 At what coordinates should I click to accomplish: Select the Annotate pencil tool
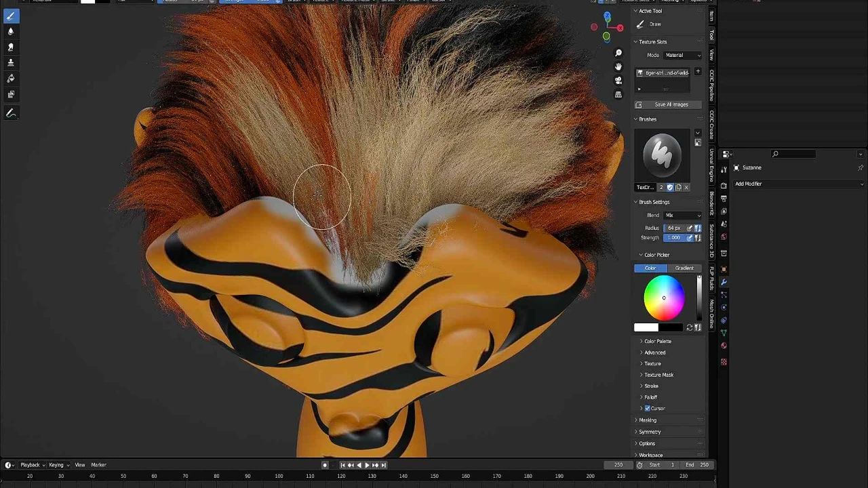tap(11, 113)
